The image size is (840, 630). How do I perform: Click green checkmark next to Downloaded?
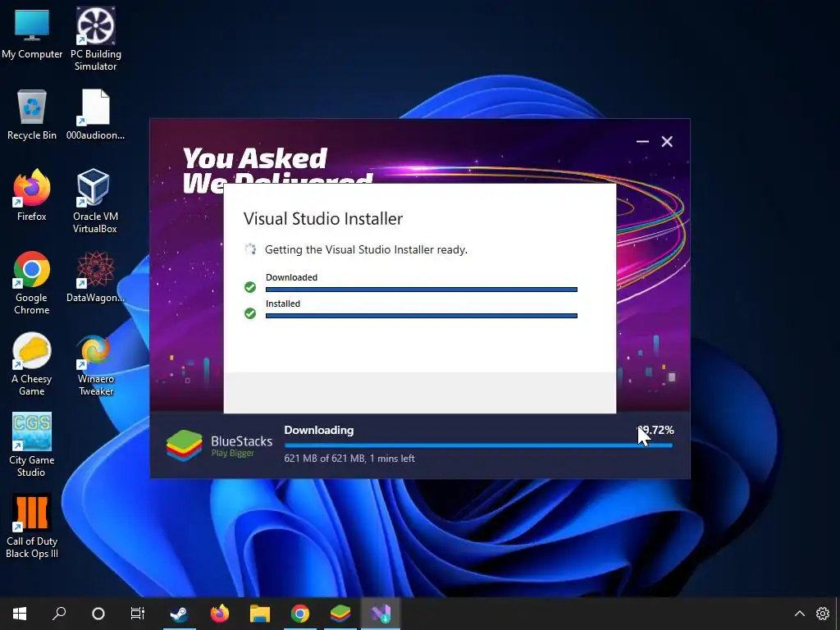[250, 287]
